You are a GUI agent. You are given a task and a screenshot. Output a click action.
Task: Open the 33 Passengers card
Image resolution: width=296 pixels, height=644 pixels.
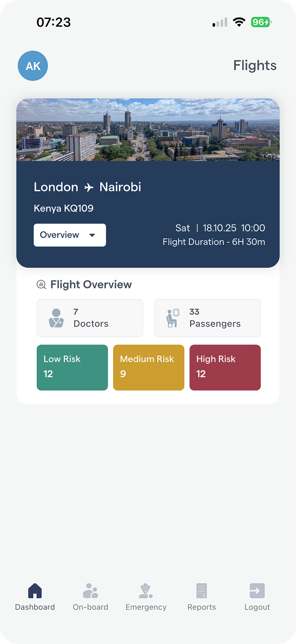(x=207, y=318)
